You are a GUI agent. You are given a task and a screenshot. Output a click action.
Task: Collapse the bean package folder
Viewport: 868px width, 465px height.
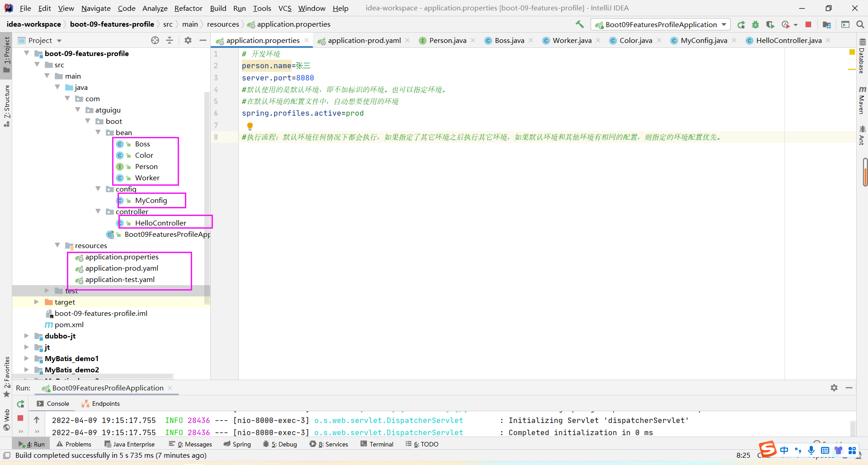[x=98, y=132]
